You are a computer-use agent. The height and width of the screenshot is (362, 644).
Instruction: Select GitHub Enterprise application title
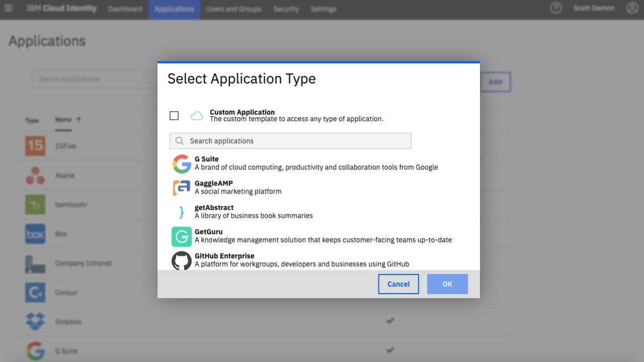(x=224, y=256)
